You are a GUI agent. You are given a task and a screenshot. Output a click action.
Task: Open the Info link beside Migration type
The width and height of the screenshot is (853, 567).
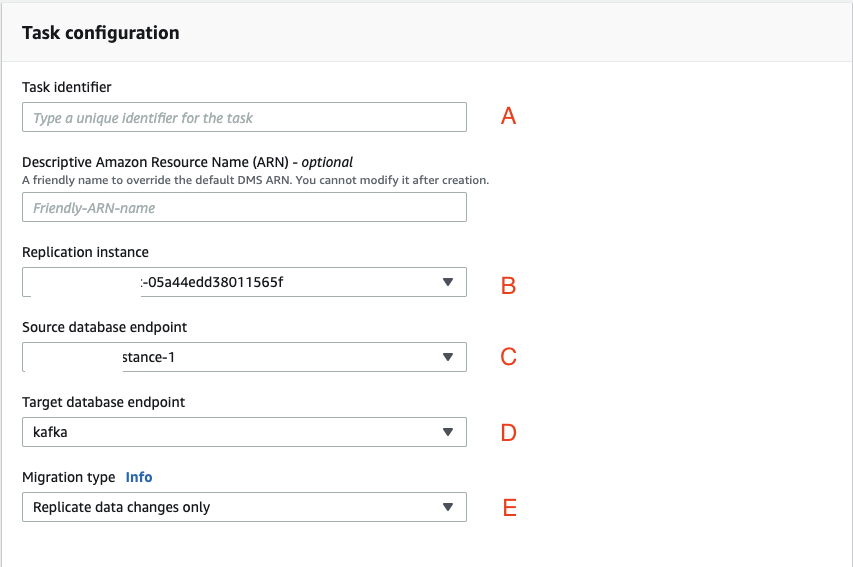coord(139,477)
